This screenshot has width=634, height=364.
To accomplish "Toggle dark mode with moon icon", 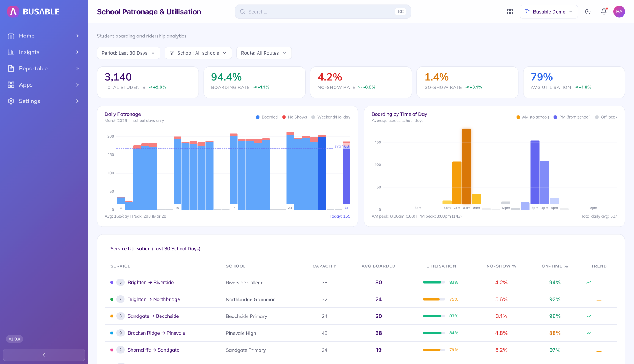I will click(588, 12).
